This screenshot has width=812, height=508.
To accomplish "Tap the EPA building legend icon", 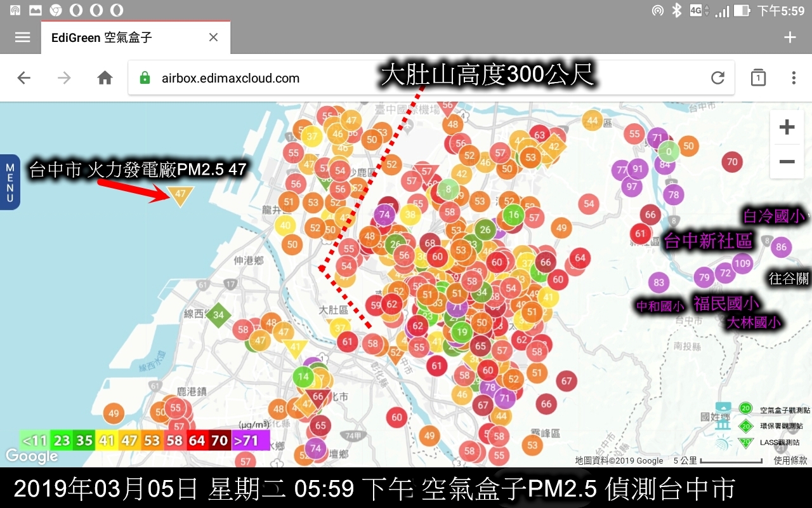I will pyautogui.click(x=723, y=425).
